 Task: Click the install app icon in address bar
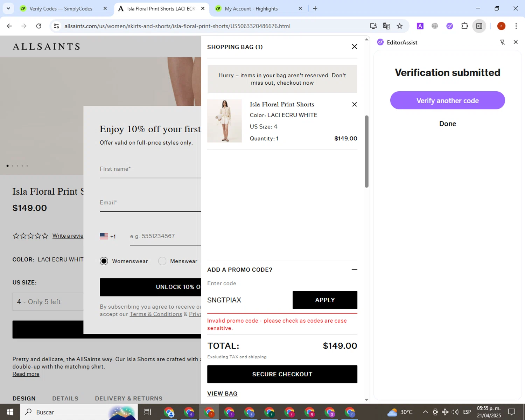point(373,26)
